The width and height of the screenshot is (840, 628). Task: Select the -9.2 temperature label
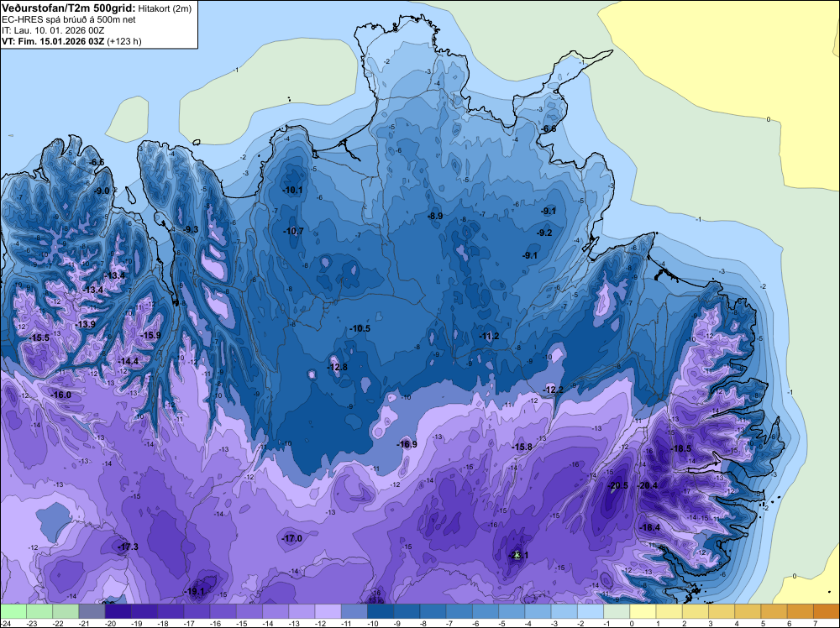(x=544, y=233)
